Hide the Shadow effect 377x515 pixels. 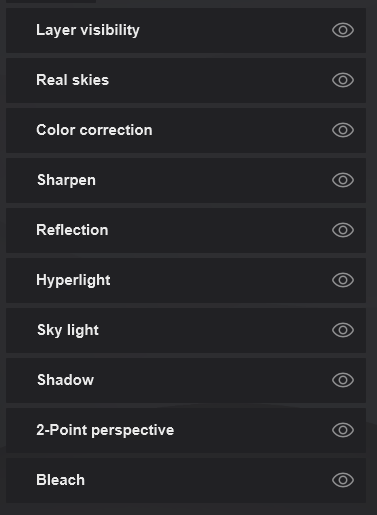[x=343, y=380]
